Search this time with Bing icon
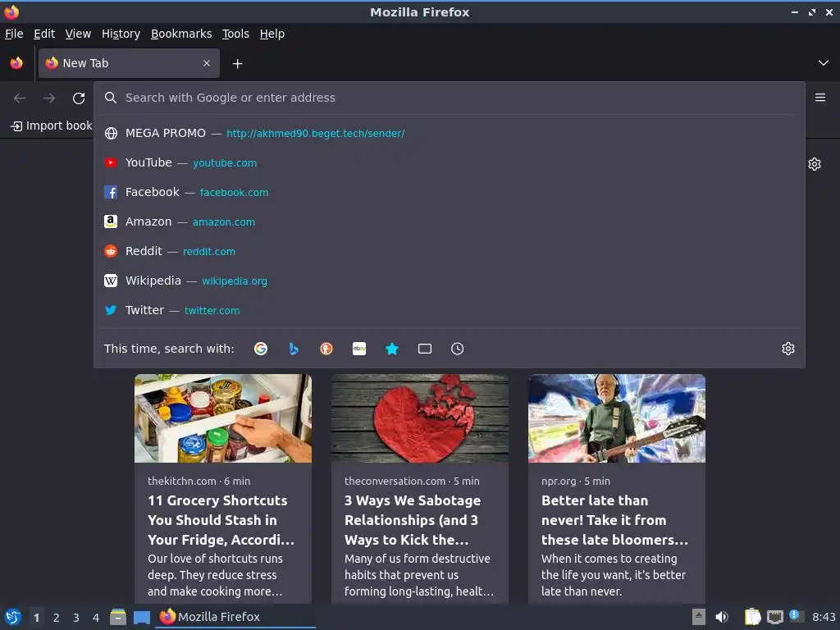Image resolution: width=840 pixels, height=630 pixels. pos(294,349)
